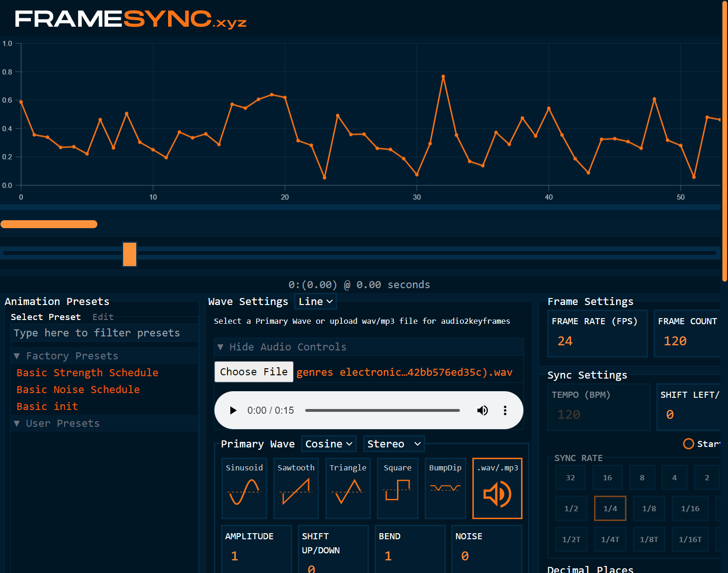The width and height of the screenshot is (728, 573).
Task: Open the Stereo channel dropdown
Action: click(394, 444)
